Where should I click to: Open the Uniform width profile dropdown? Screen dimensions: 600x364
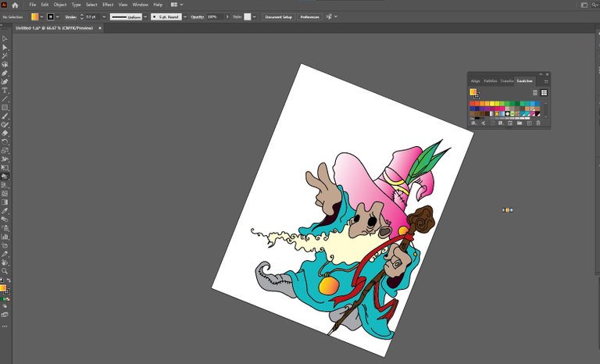[145, 17]
